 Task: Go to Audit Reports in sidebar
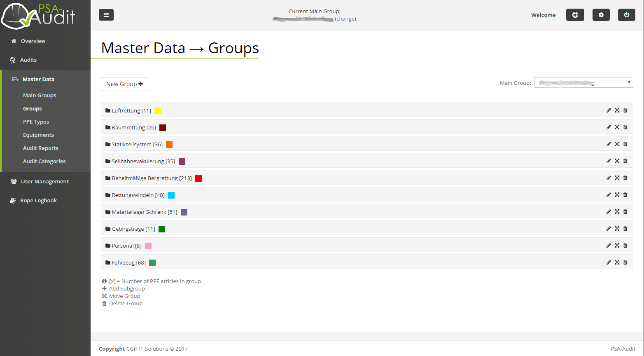click(x=40, y=148)
